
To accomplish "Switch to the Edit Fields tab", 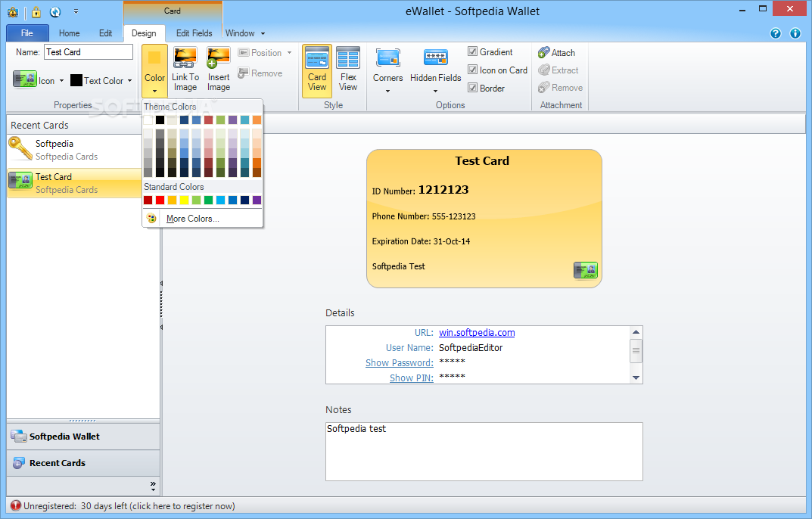I will pos(194,33).
